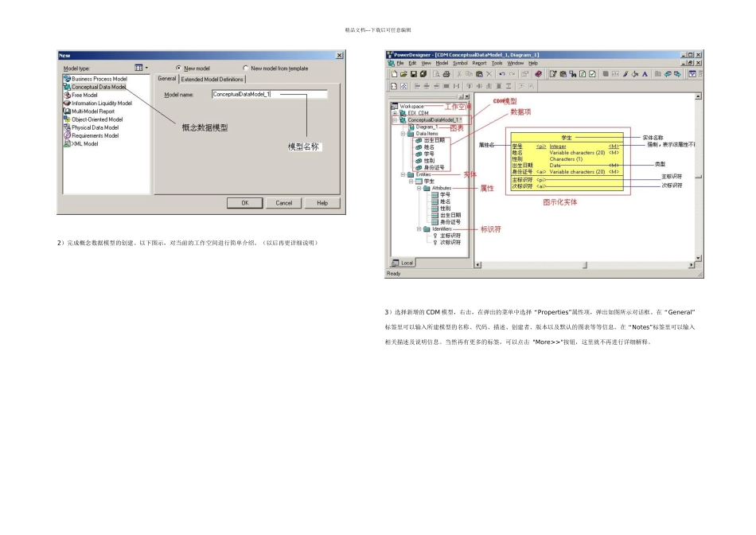Collapse the Entities folder node
Image resolution: width=756 pixels, height=535 pixels.
tap(403, 174)
